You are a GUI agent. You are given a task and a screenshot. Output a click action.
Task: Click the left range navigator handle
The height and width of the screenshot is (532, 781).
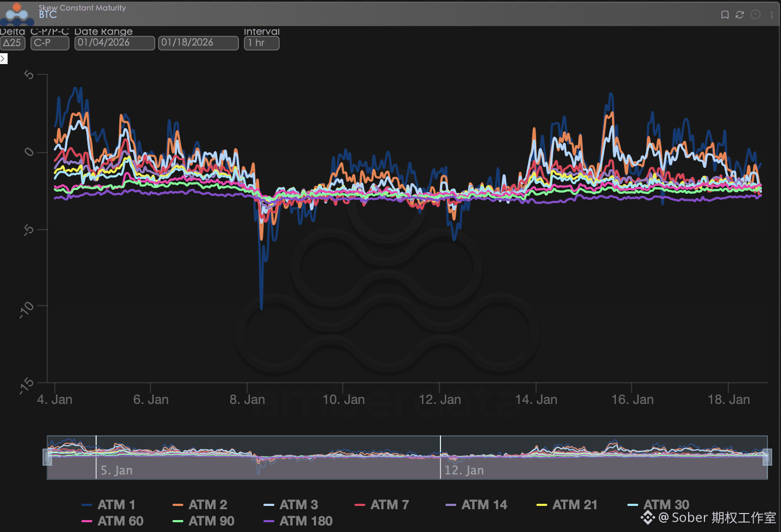[47, 457]
